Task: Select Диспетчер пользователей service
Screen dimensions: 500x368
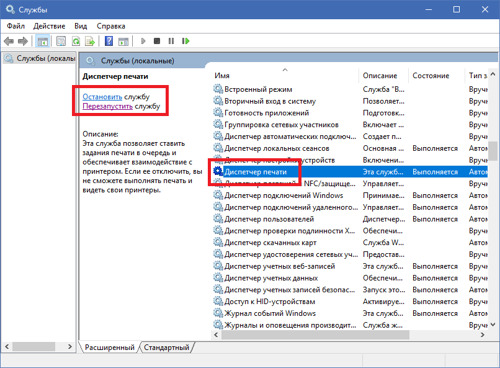Action: [269, 219]
